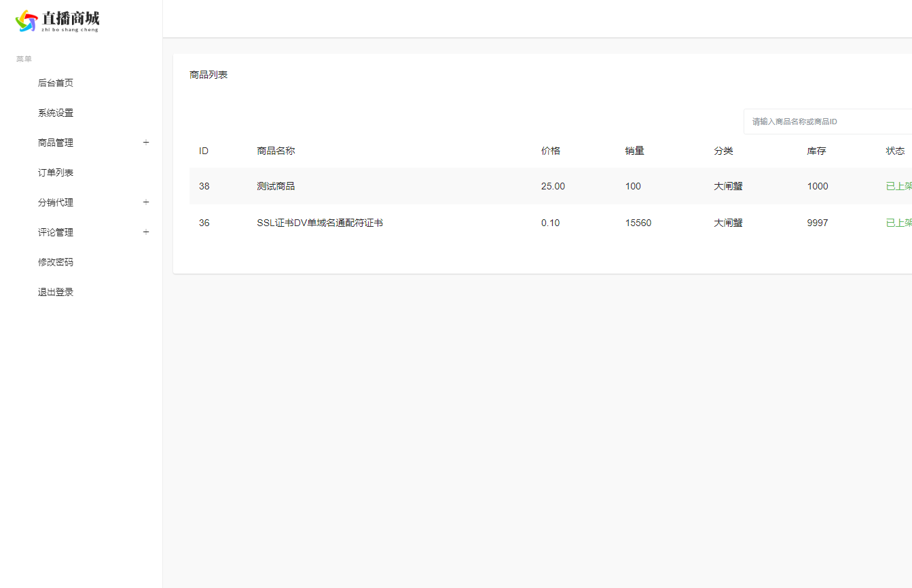912x588 pixels.
Task: Click the 销量 column header
Action: click(634, 151)
